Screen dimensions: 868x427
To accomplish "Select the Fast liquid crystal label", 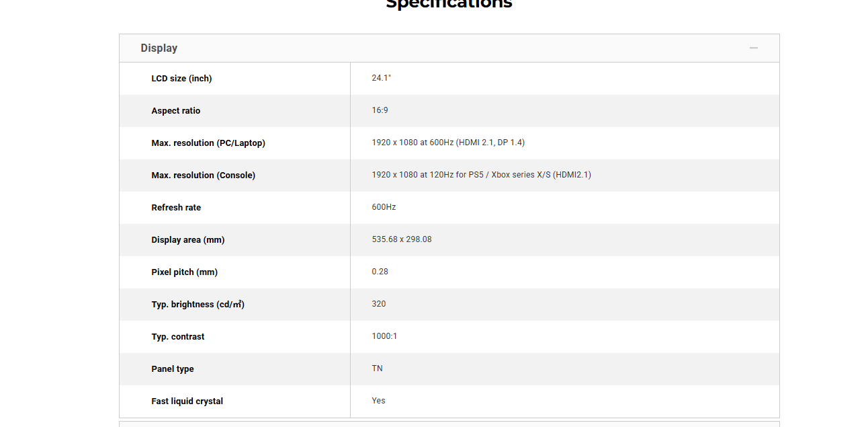I will pos(187,401).
